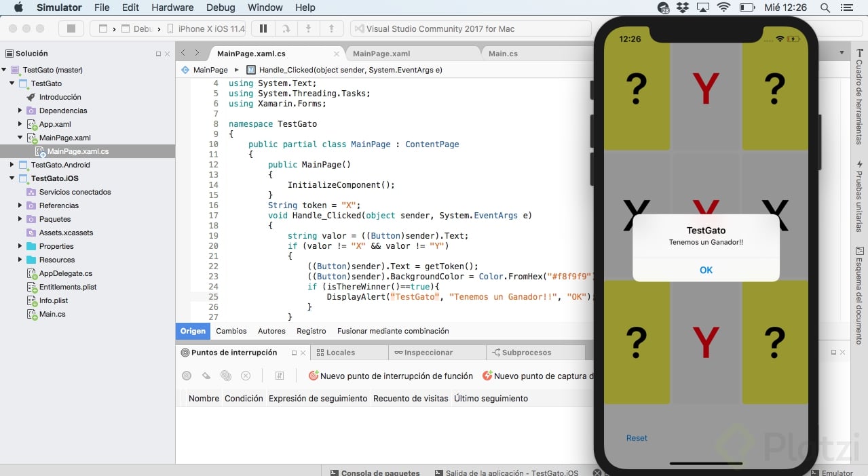Open Salida de la aplicación pad
The image size is (868, 476).
[x=506, y=473]
